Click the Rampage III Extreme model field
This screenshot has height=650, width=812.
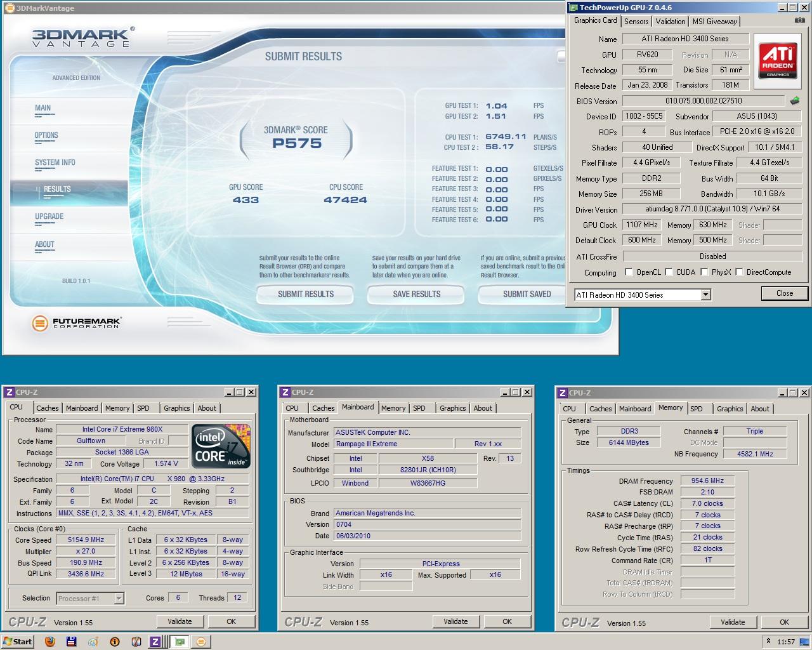point(393,444)
